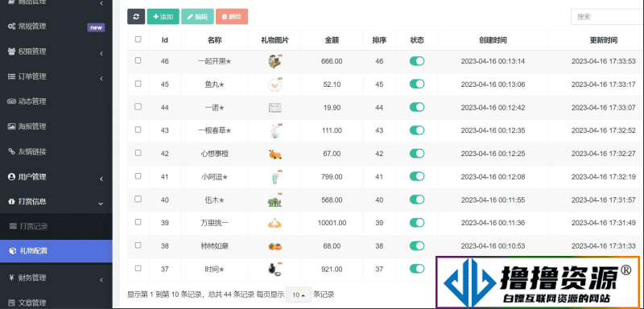
Task: Click gift image for 时间★
Action: click(x=275, y=270)
